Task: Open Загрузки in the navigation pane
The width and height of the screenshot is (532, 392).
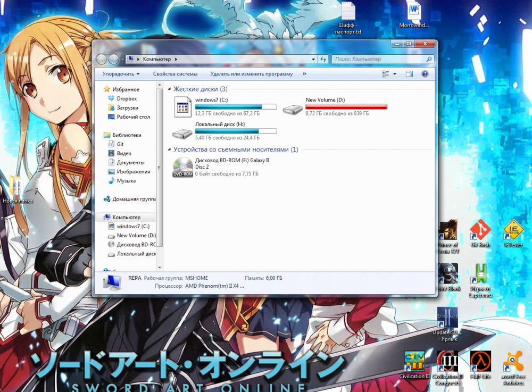Action: click(127, 107)
